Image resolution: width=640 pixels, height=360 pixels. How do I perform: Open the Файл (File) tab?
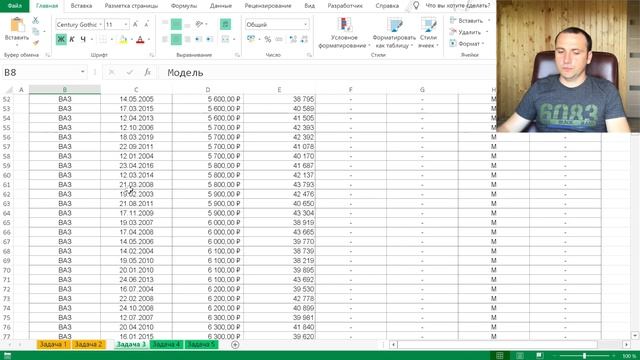15,6
